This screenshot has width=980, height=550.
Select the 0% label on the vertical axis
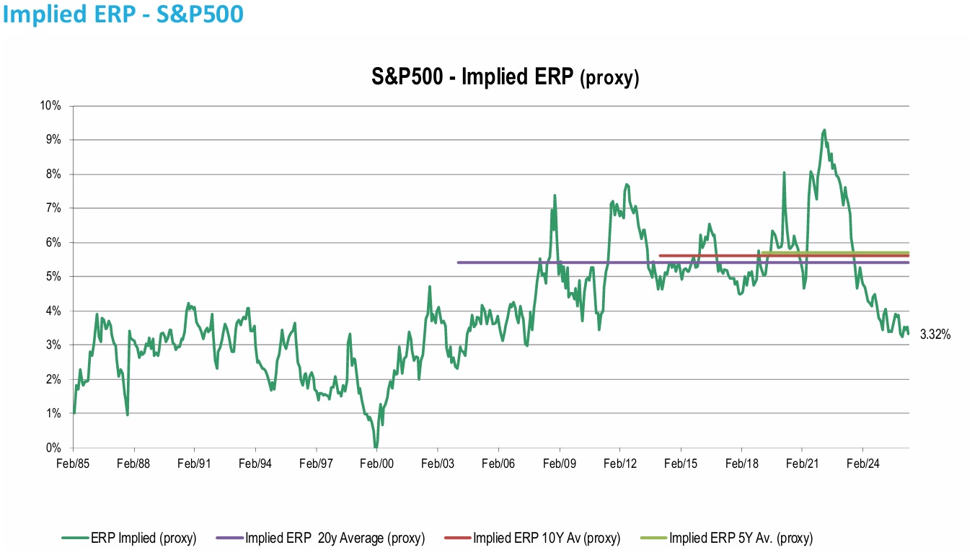point(56,448)
